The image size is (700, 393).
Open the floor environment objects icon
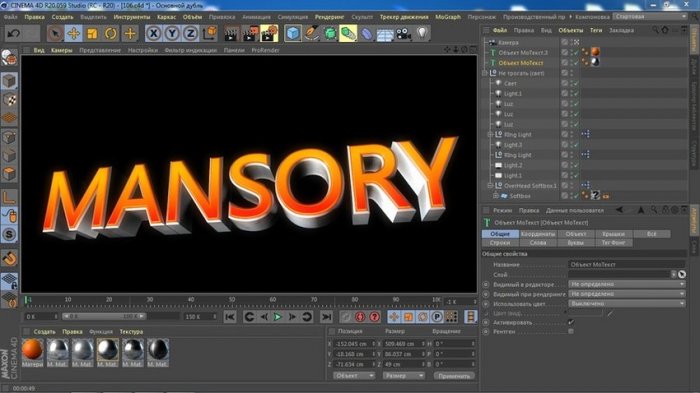coord(385,34)
